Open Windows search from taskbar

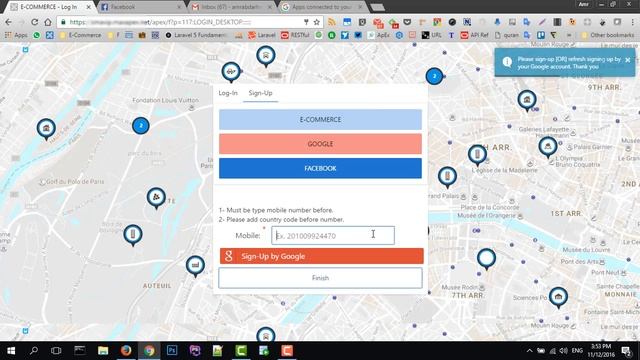(x=34, y=351)
